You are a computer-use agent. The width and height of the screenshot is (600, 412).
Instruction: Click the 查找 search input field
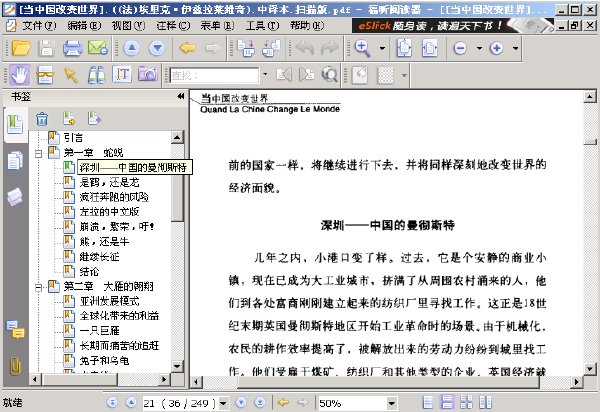215,75
